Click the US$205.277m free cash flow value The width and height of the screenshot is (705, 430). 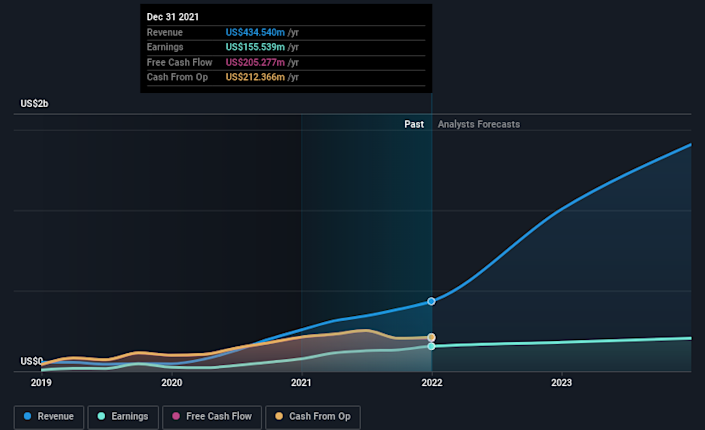click(255, 63)
